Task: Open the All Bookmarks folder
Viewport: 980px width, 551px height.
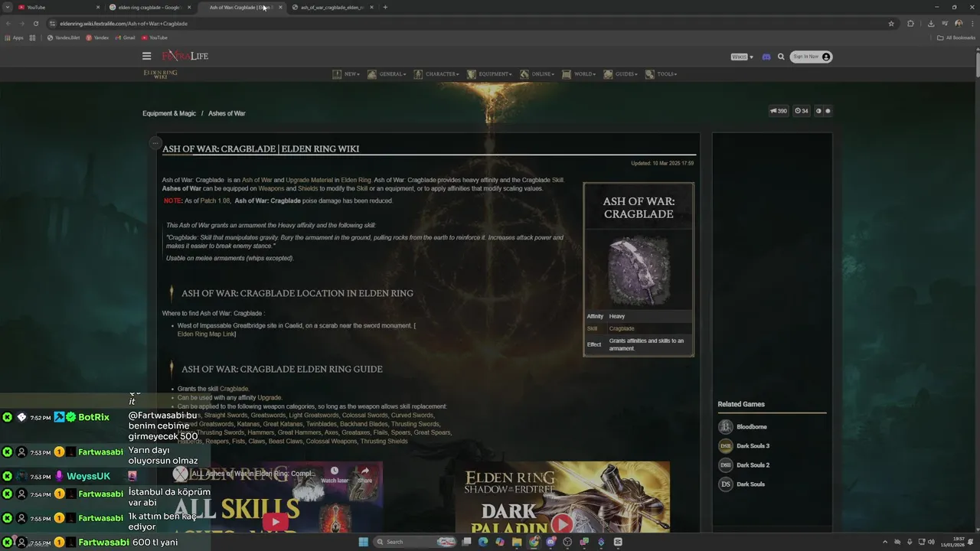Action: point(956,37)
